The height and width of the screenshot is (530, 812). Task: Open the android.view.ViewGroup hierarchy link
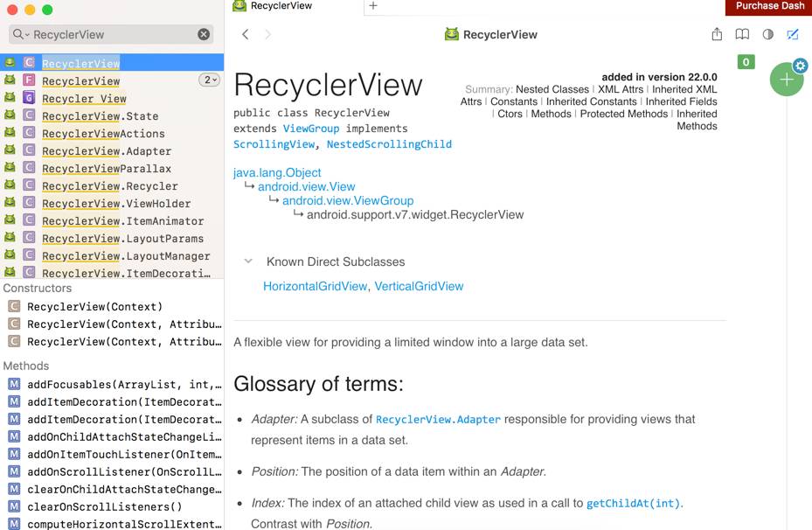point(348,200)
